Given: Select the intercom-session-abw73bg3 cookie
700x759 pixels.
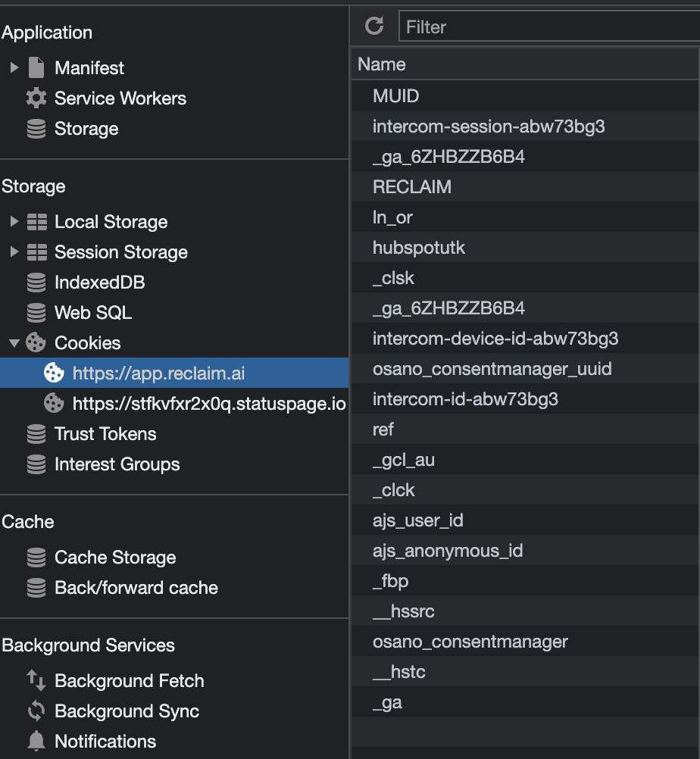Looking at the screenshot, I should coord(525,126).
